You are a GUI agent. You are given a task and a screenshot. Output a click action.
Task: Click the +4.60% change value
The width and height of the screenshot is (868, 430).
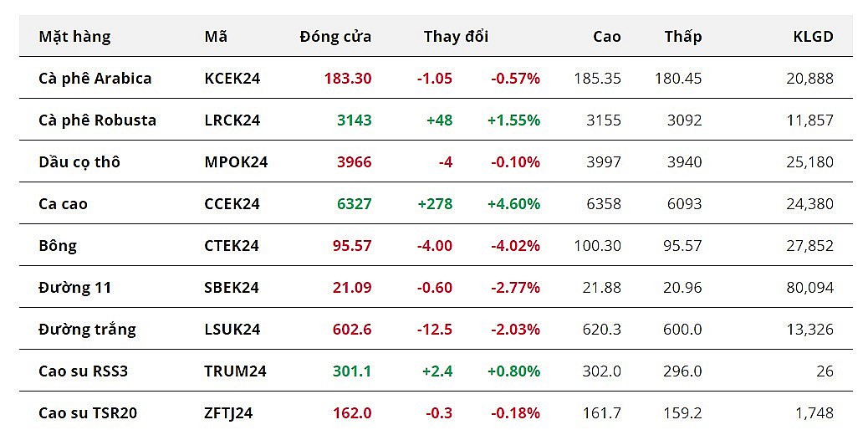point(513,204)
